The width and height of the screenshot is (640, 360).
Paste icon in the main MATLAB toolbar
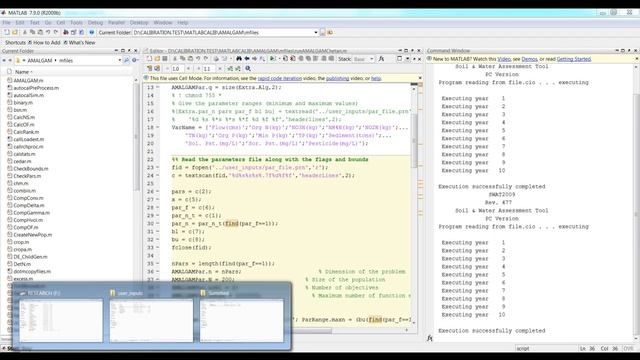pos(40,32)
